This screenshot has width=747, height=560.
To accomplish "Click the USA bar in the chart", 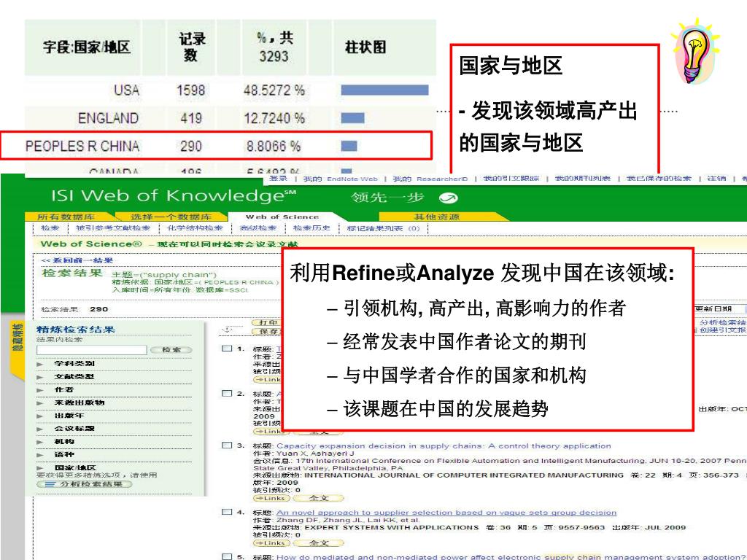I will [384, 90].
